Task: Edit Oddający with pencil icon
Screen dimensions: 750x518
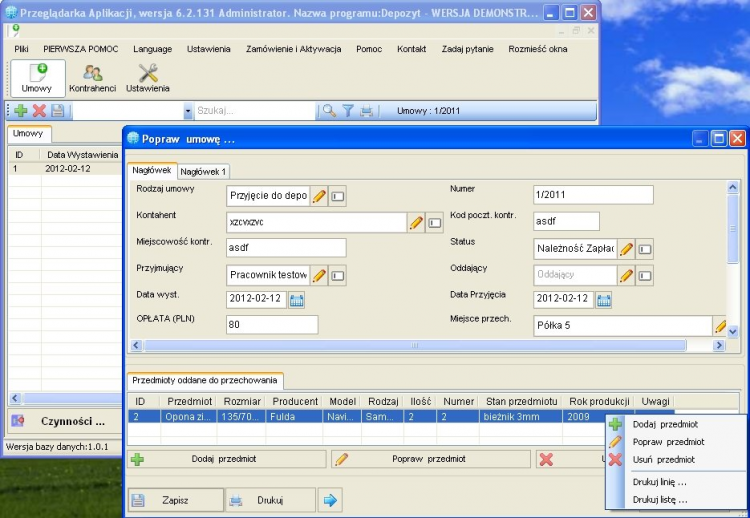Action: pyautogui.click(x=626, y=276)
